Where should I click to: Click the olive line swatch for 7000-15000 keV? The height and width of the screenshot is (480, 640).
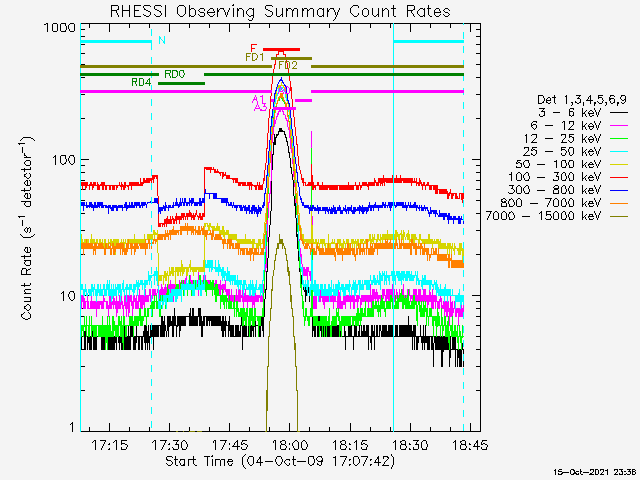tap(619, 216)
